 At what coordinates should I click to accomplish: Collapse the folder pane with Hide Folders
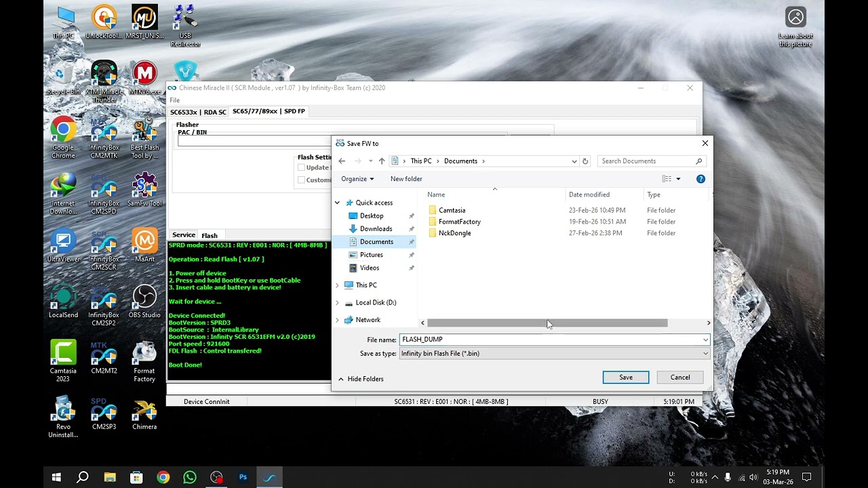tap(361, 379)
